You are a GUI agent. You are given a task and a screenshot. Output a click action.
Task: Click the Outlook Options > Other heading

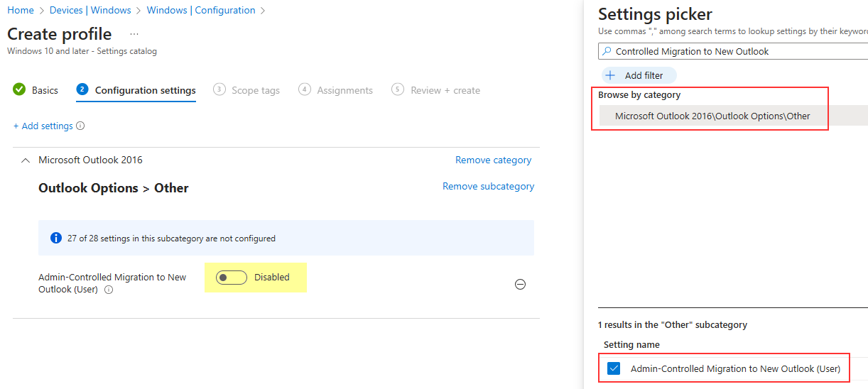114,188
